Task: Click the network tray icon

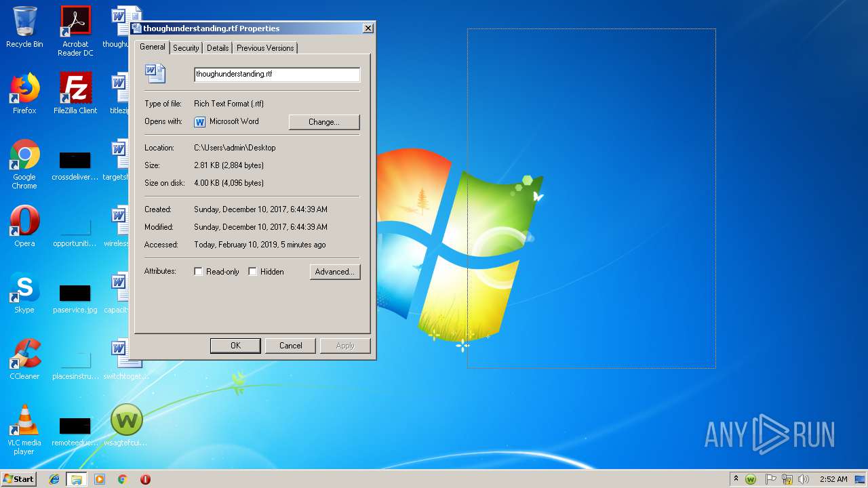Action: [x=787, y=479]
